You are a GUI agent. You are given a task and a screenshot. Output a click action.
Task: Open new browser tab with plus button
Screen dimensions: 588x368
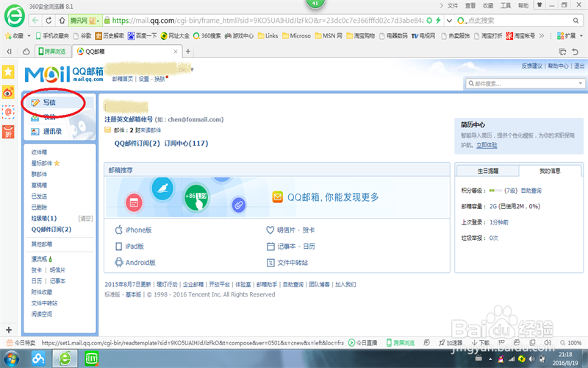click(188, 52)
